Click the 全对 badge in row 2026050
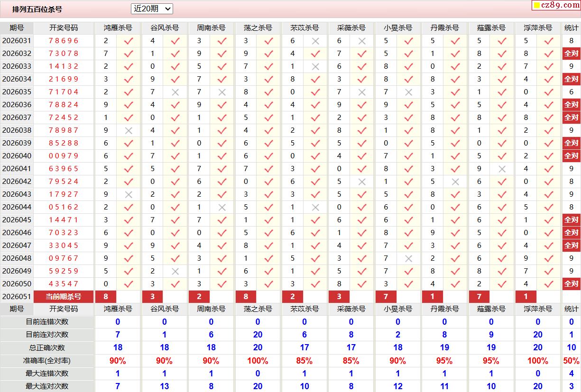 (x=571, y=284)
